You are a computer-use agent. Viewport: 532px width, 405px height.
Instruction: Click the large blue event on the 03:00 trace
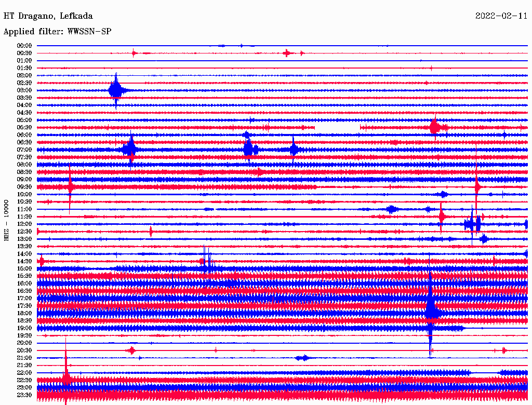point(115,90)
